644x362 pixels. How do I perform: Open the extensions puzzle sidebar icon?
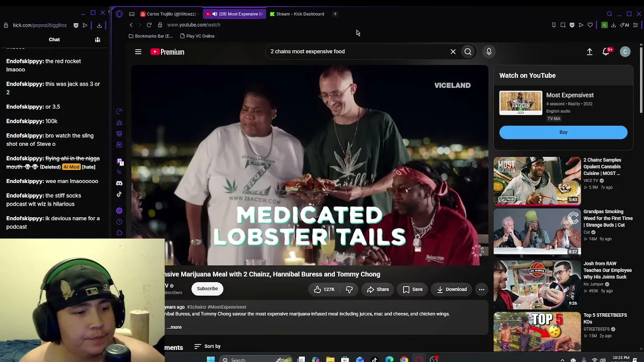click(x=119, y=233)
